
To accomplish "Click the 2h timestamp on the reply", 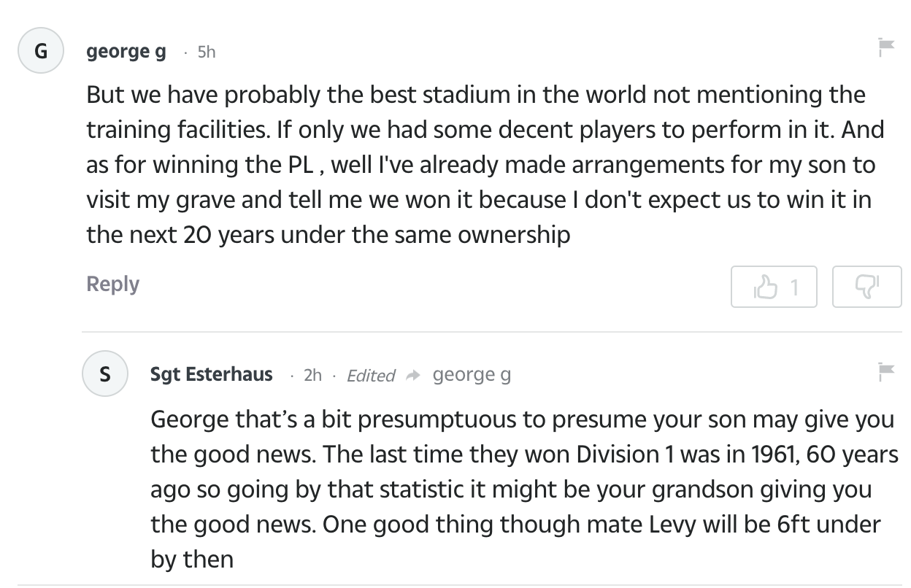I will click(x=312, y=375).
